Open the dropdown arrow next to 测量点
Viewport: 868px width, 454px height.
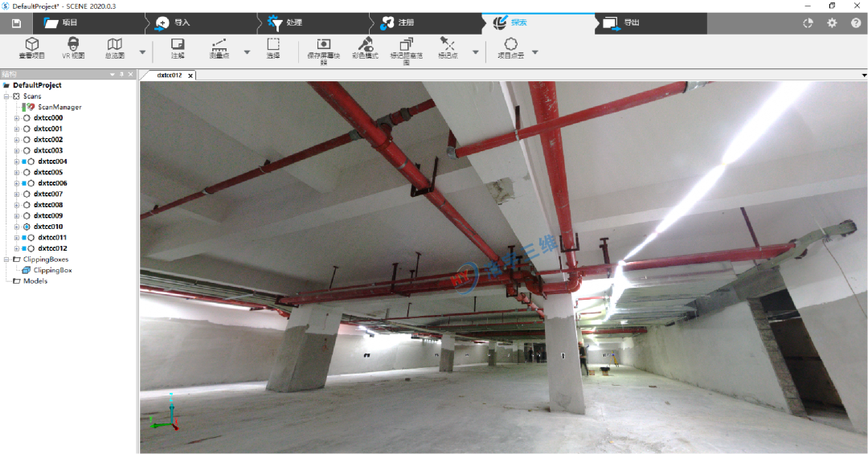coord(247,53)
